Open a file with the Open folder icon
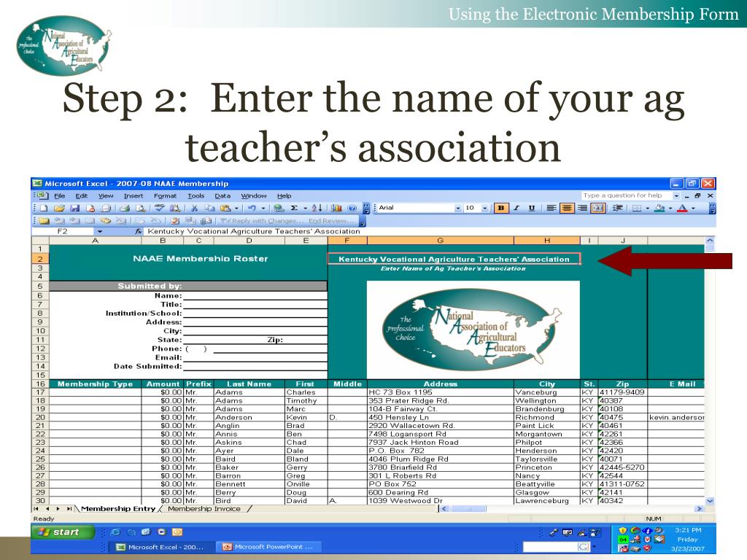The image size is (747, 560). tap(59, 208)
